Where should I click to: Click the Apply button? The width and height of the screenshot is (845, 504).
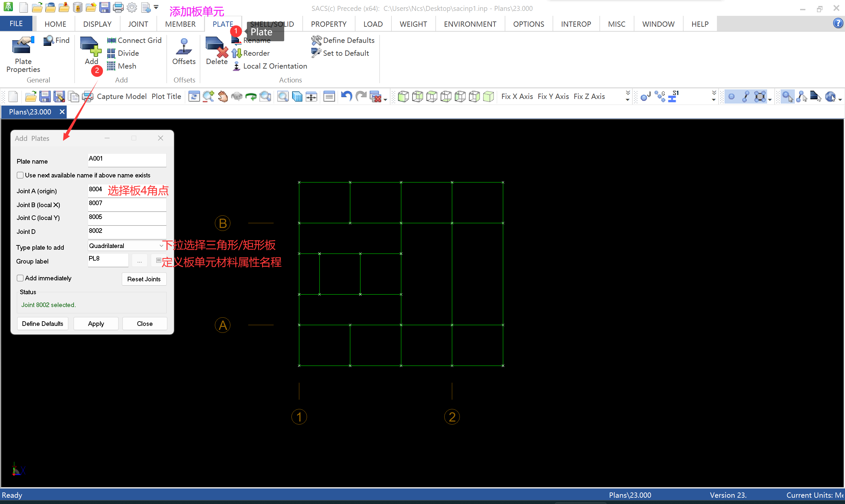pos(96,324)
